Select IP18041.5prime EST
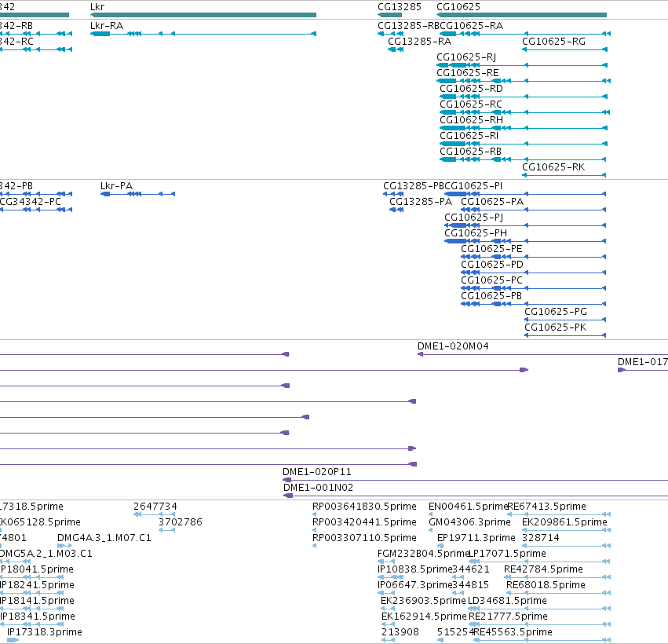668x644 pixels. coord(32,577)
